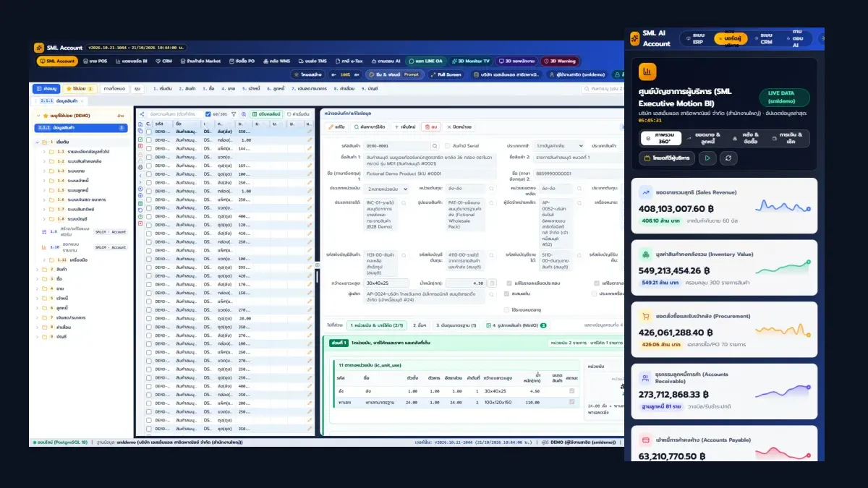The height and width of the screenshot is (488, 868).
Task: Click the SML Account logo icon
Action: 39,48
